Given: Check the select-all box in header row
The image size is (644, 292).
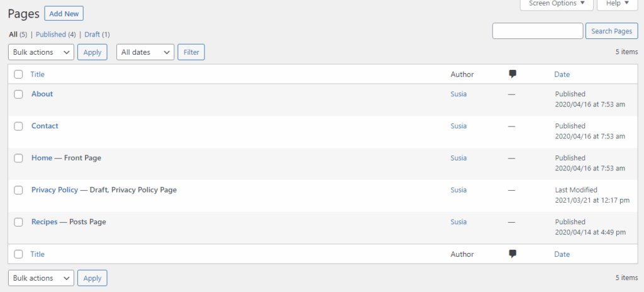Looking at the screenshot, I should click(19, 74).
